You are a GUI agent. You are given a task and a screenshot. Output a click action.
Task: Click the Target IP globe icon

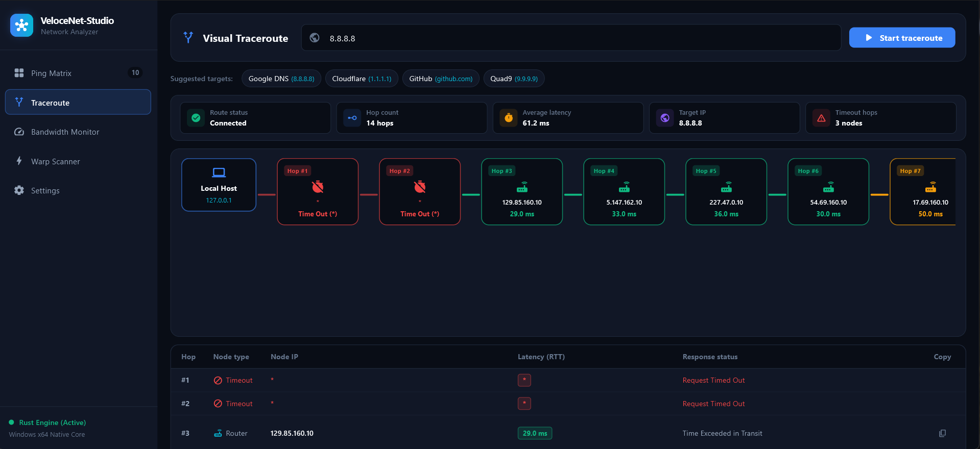665,118
